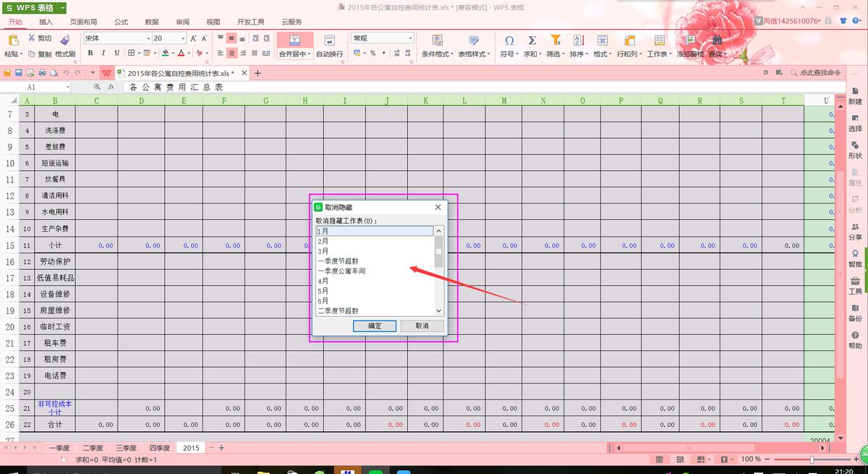Toggle italic text formatting

pos(103,53)
